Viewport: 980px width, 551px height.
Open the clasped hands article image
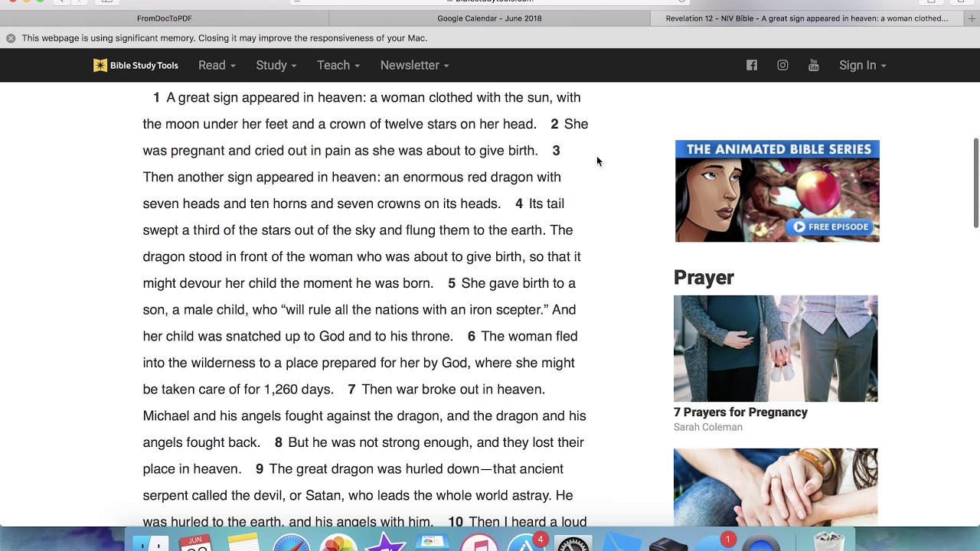776,487
